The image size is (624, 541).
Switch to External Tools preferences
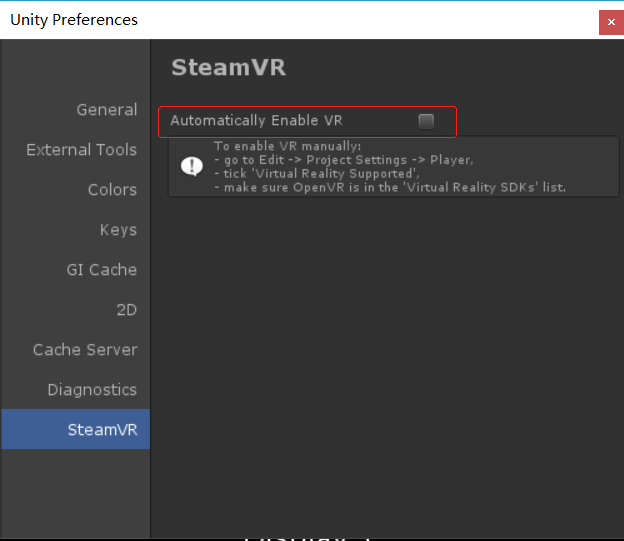[81, 150]
